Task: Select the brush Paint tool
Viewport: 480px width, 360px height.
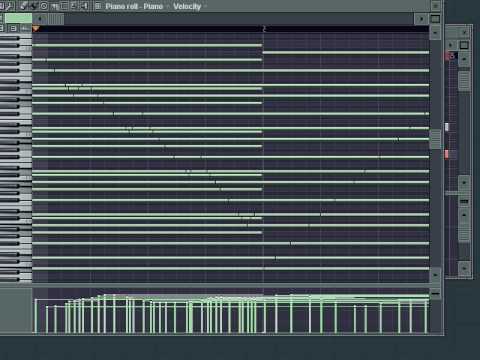Action: [34, 6]
